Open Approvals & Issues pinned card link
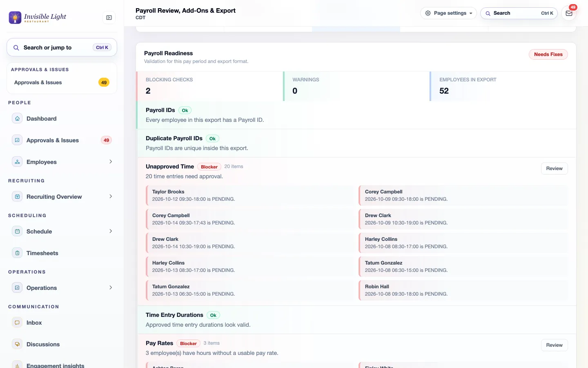Screen dimensions: 588x368 62,83
